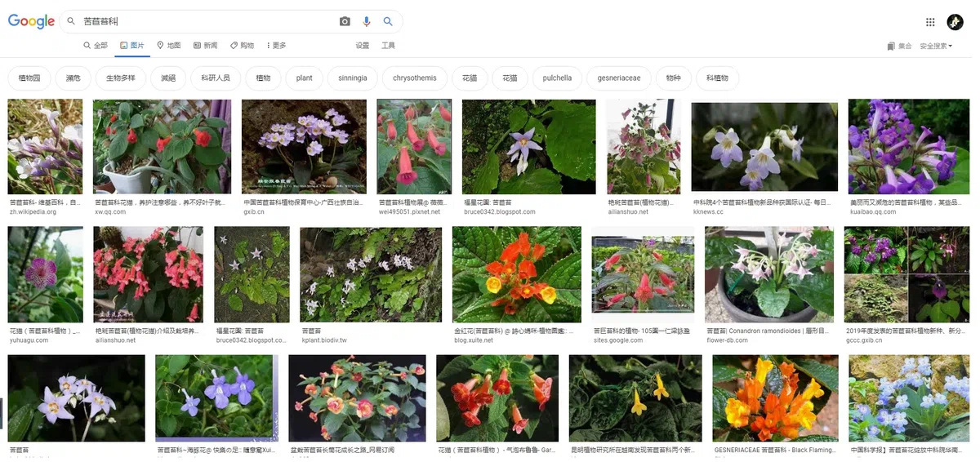This screenshot has height=462, width=980.
Task: Open the Google apps grid
Action: (x=930, y=22)
